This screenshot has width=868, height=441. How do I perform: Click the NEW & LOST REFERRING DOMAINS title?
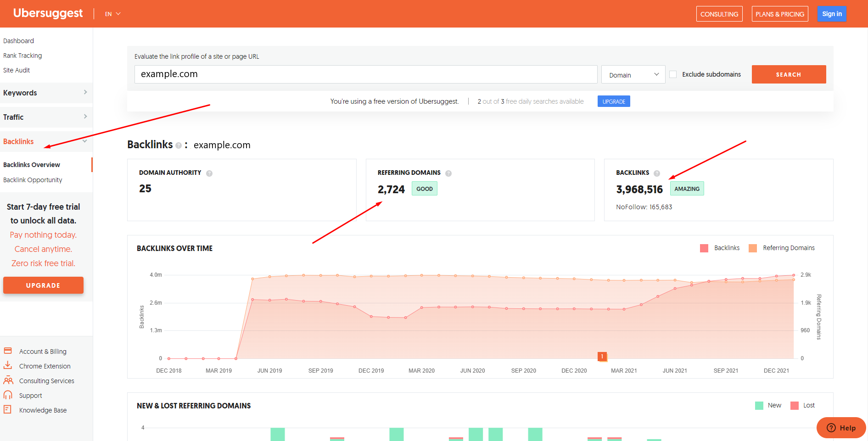(x=194, y=406)
